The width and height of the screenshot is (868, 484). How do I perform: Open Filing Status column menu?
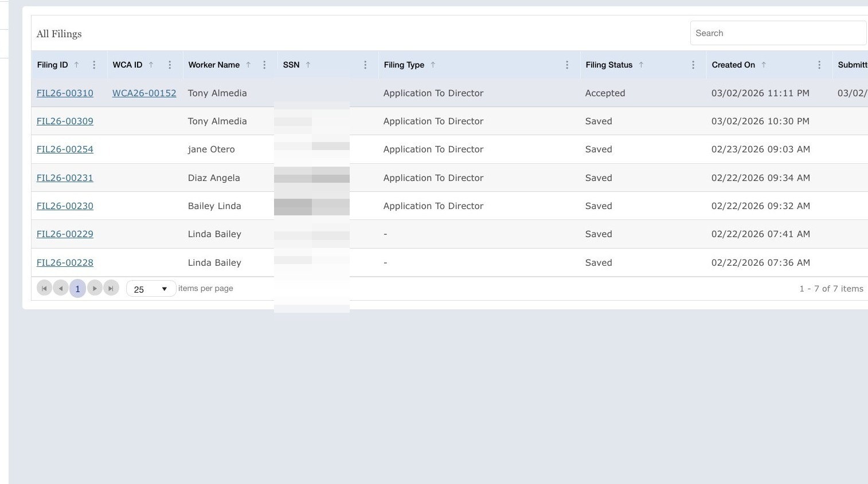pyautogui.click(x=693, y=65)
